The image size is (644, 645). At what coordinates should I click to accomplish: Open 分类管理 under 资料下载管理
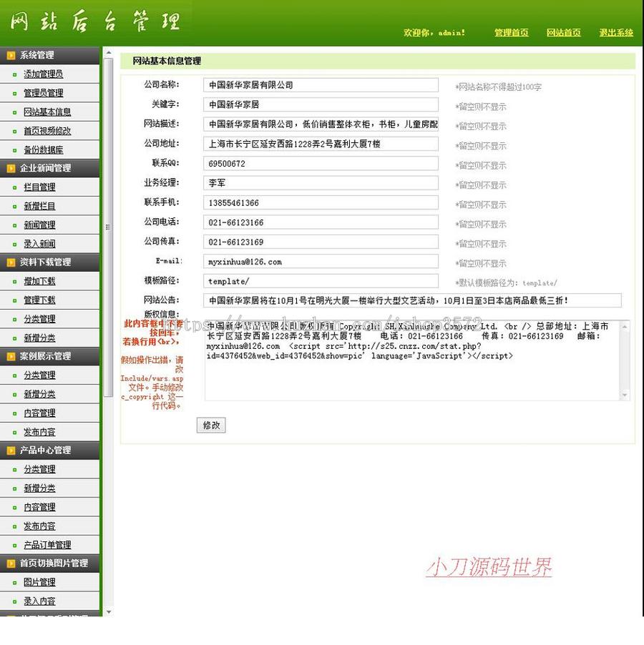tap(39, 319)
